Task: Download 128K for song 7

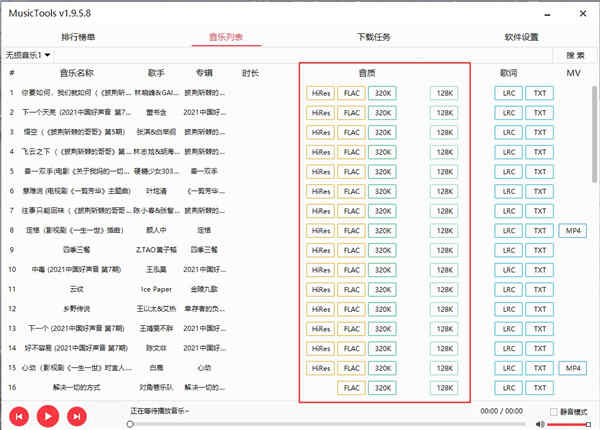Action: click(444, 211)
